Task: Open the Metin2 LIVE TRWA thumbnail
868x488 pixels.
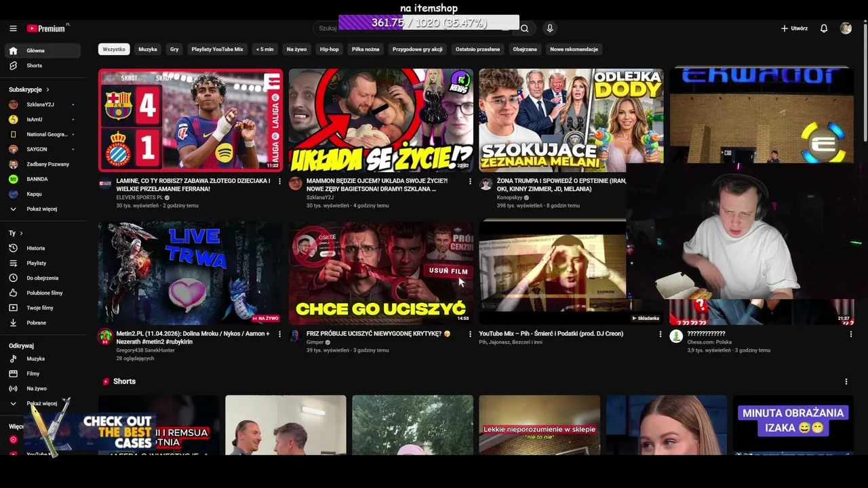Action: point(191,272)
